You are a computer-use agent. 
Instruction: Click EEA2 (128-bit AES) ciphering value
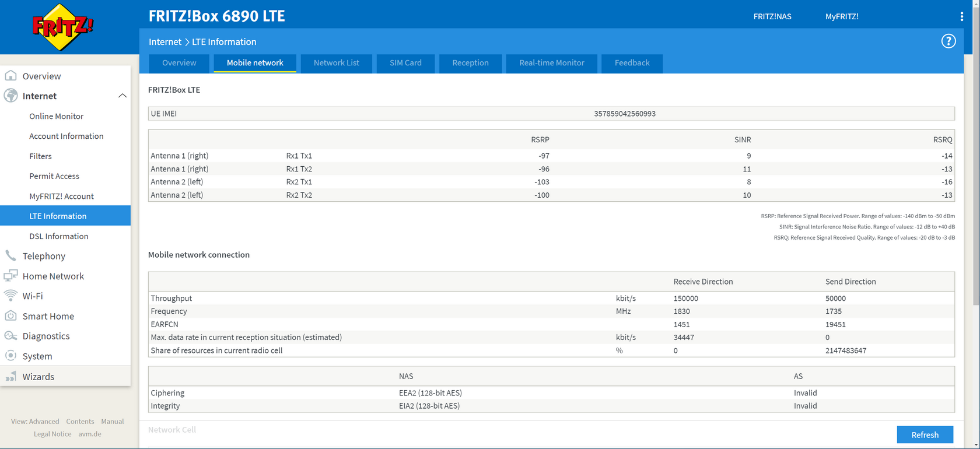[430, 393]
